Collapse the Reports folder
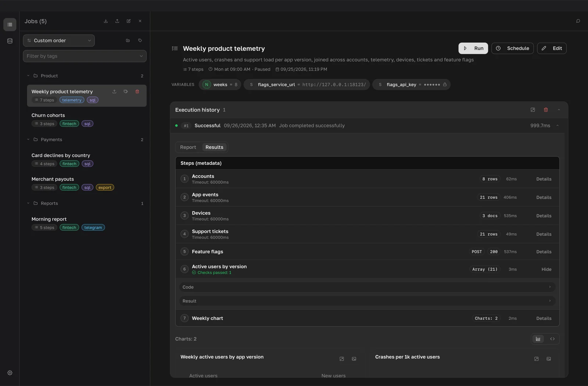588x386 pixels. pyautogui.click(x=28, y=203)
